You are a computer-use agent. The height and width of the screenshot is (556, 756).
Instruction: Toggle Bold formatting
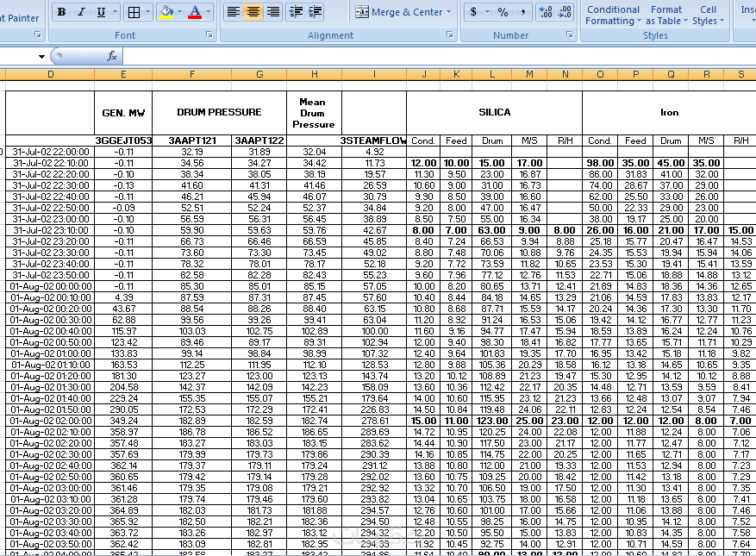pos(62,12)
